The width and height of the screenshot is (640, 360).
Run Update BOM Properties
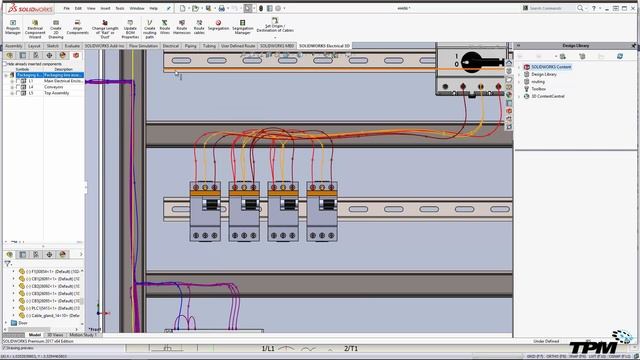(130, 29)
